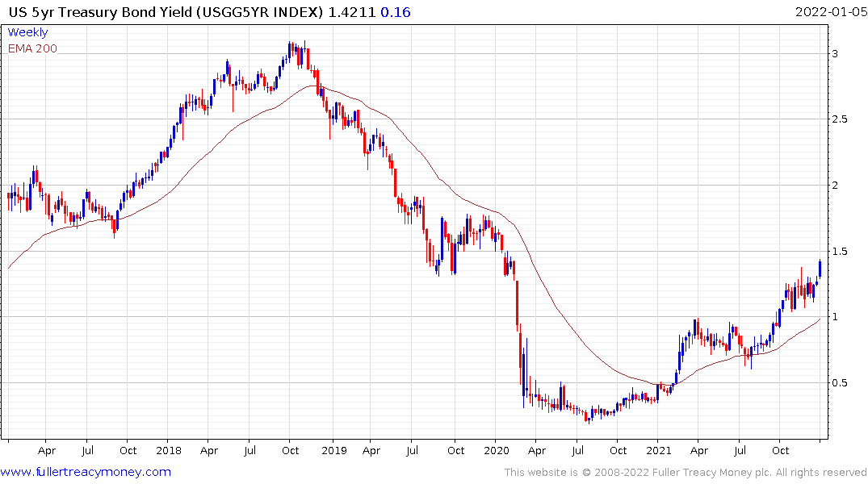Select the y-axis label 0.5
The width and height of the screenshot is (868, 484).
[x=840, y=383]
